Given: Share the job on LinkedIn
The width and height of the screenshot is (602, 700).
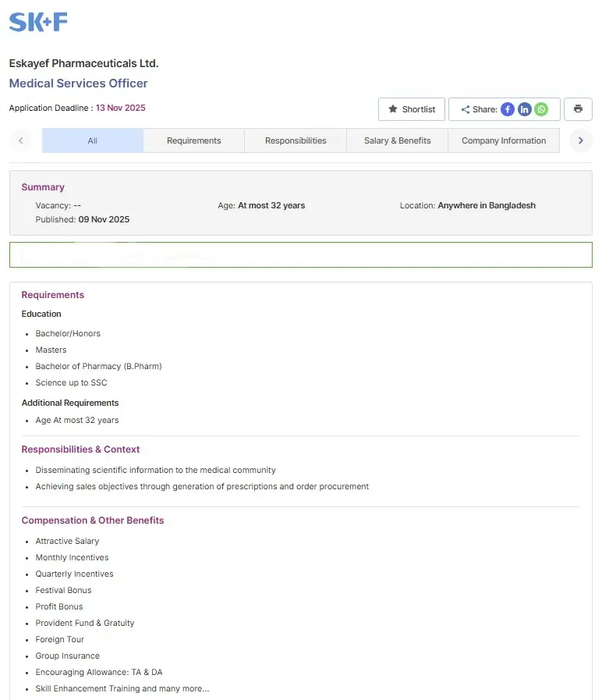Looking at the screenshot, I should click(x=525, y=109).
